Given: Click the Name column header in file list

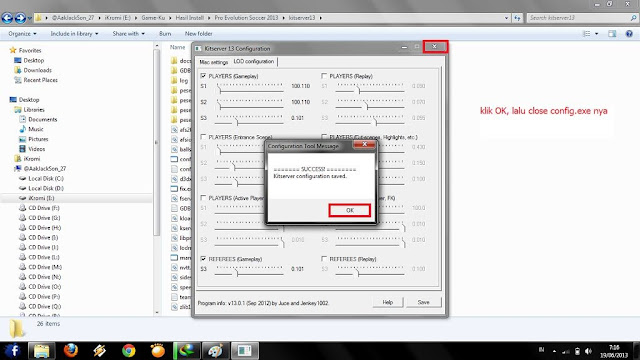Looking at the screenshot, I should [x=178, y=47].
